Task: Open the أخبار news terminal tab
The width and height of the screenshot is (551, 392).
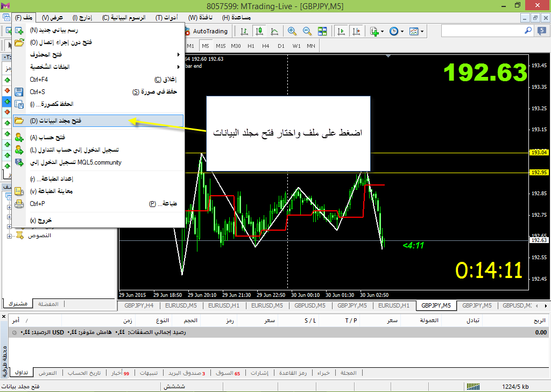Action: [121, 373]
